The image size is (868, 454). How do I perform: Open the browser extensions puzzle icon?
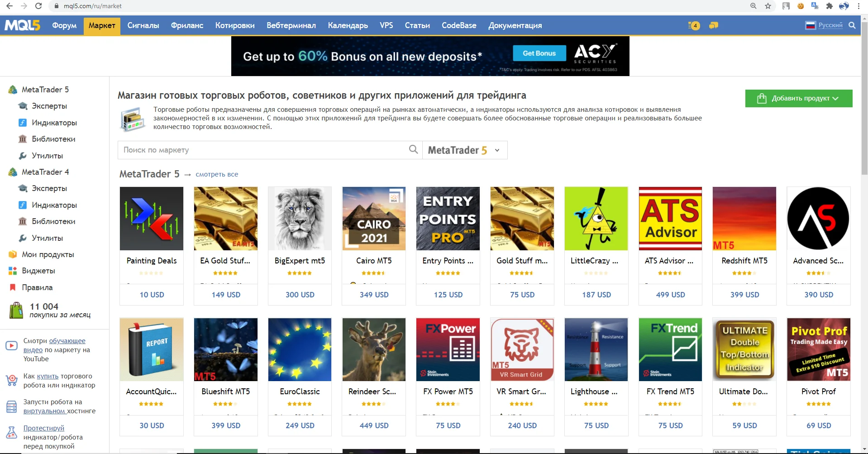(x=829, y=6)
